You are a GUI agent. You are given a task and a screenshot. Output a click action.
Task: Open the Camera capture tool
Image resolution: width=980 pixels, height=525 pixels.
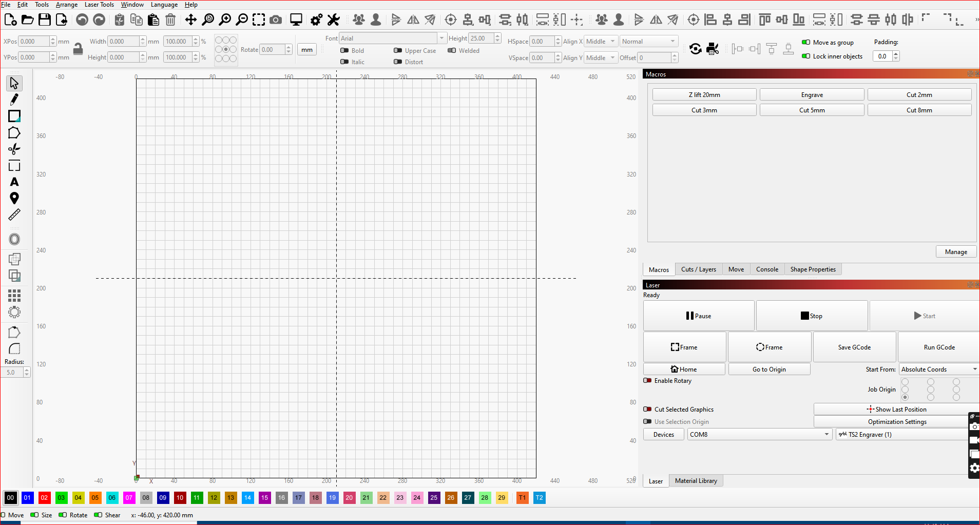tap(276, 20)
